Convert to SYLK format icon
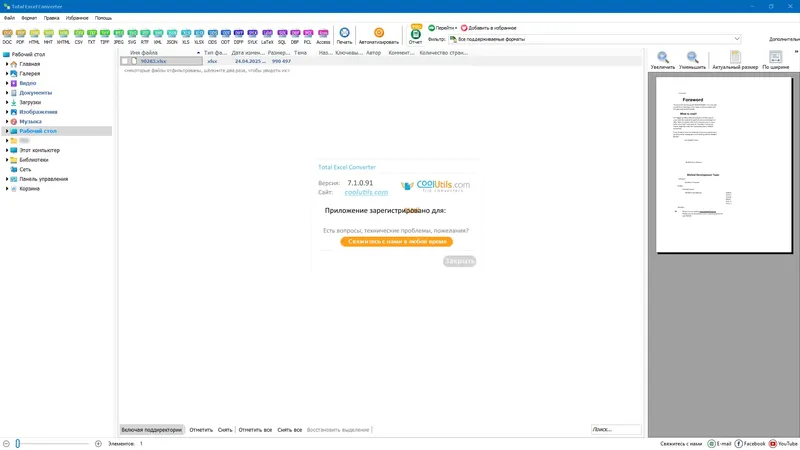 253,36
